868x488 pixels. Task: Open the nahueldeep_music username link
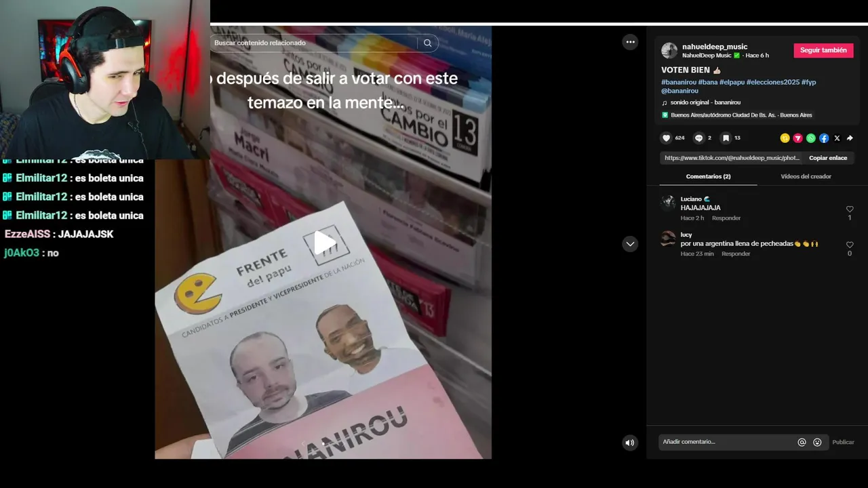click(x=715, y=47)
